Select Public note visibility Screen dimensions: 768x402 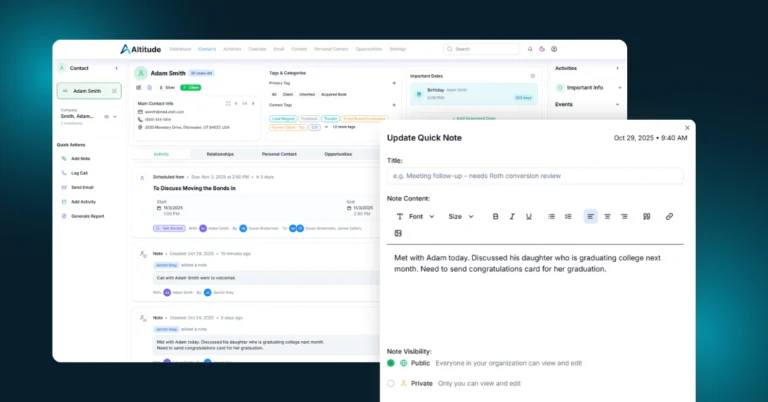tap(390, 363)
